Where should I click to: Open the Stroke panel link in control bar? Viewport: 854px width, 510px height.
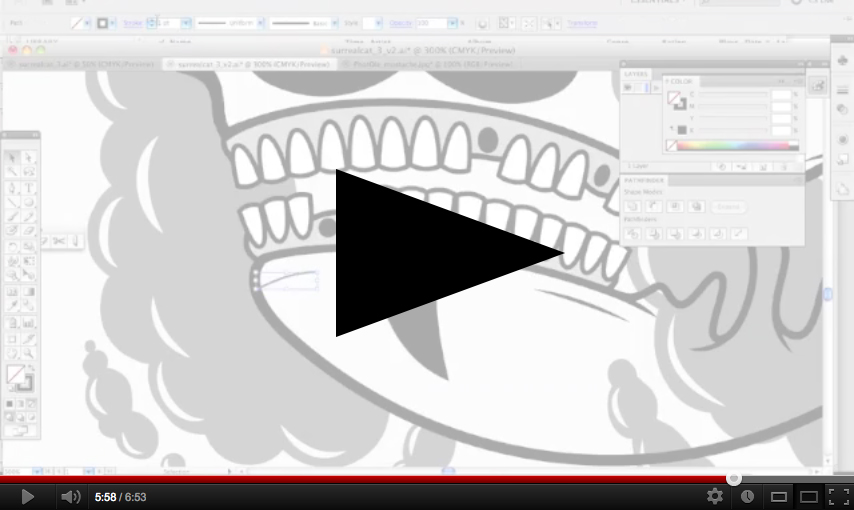click(132, 23)
